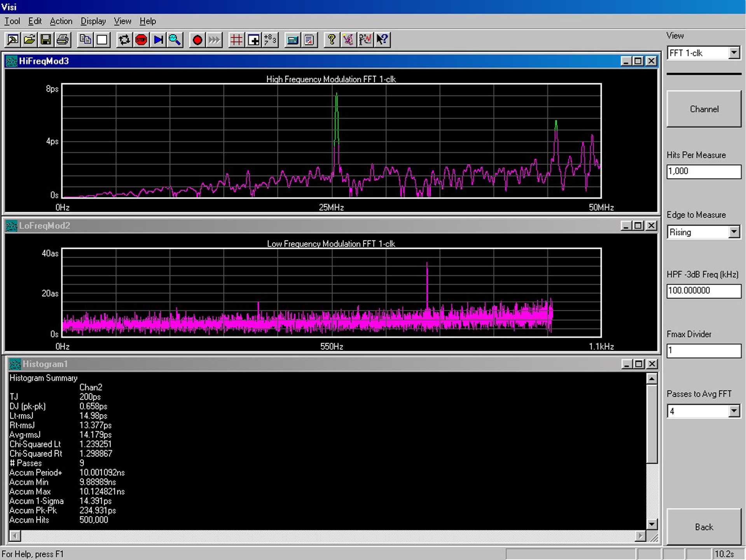The width and height of the screenshot is (746, 560).
Task: Click the blank white square toolbar icon
Action: coord(102,40)
